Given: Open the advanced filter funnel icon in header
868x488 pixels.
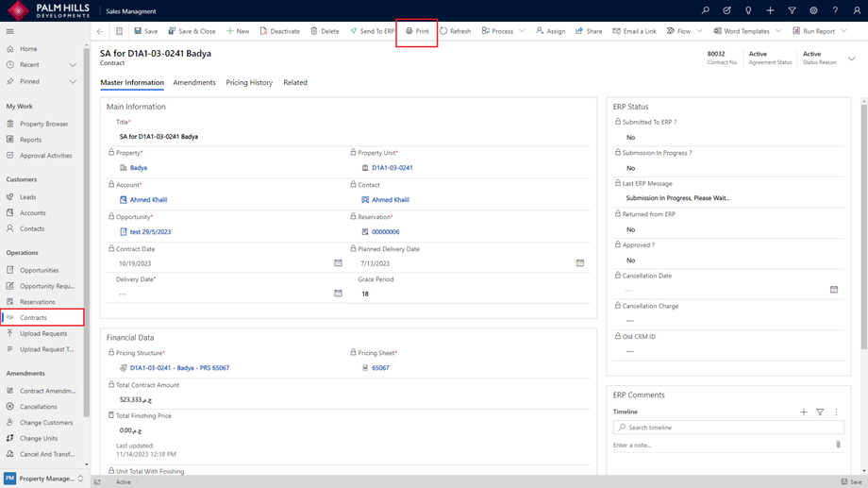Looking at the screenshot, I should tap(792, 10).
